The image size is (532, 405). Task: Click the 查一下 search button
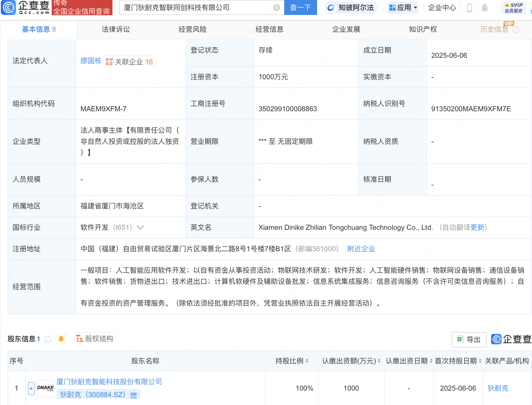(x=301, y=8)
